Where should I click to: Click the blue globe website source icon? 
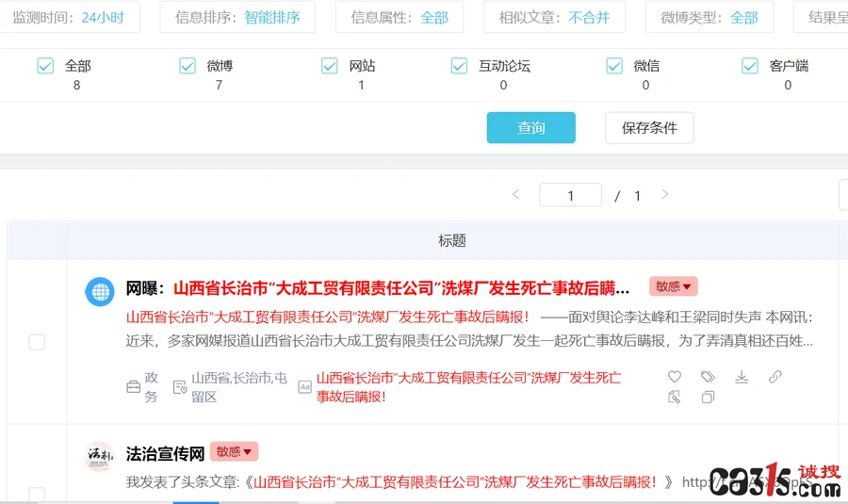coord(100,292)
